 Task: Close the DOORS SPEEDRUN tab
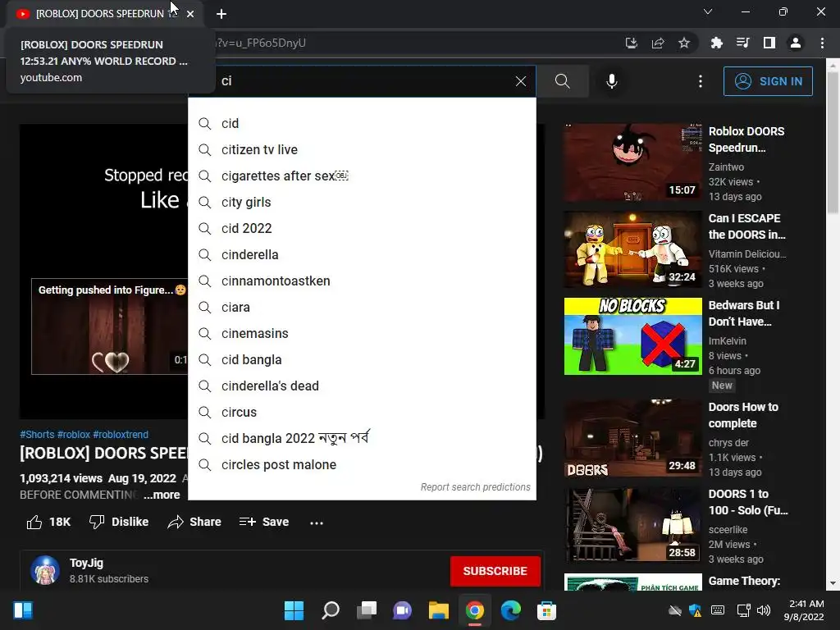190,14
